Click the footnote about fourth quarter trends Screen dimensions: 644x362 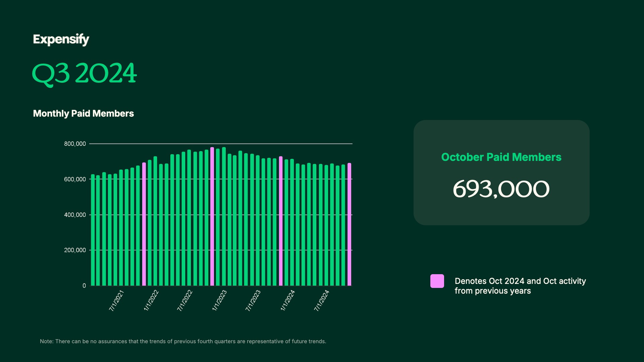pos(183,342)
